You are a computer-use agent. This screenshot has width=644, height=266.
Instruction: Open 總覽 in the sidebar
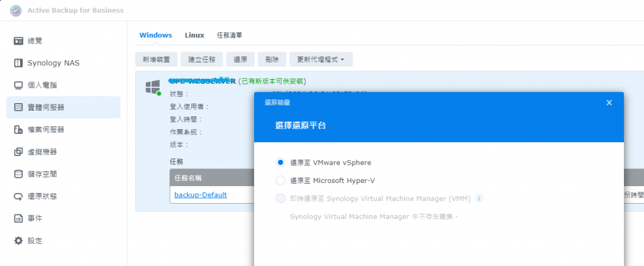point(64,41)
